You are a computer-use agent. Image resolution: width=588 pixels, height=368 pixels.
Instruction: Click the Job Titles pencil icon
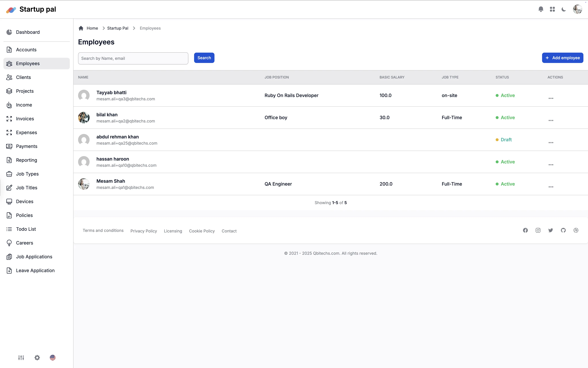pyautogui.click(x=9, y=188)
